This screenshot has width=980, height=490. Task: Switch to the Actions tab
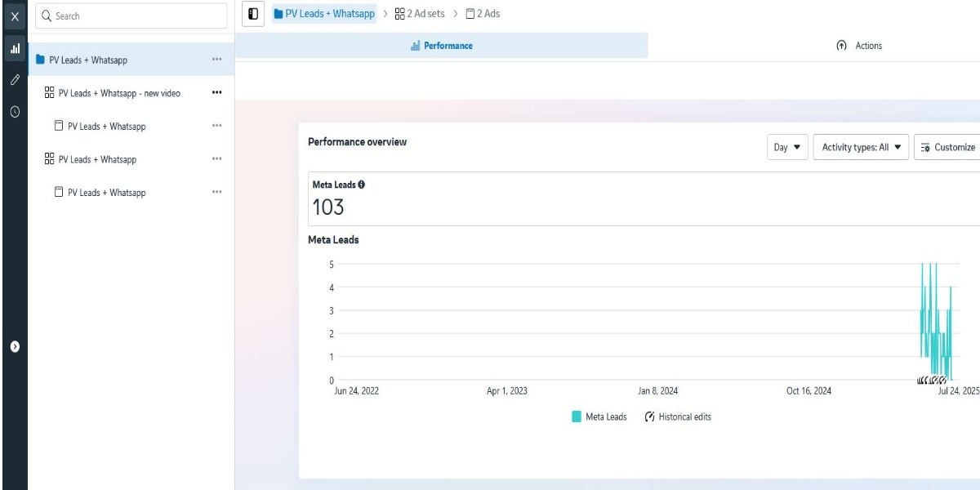[x=858, y=46]
